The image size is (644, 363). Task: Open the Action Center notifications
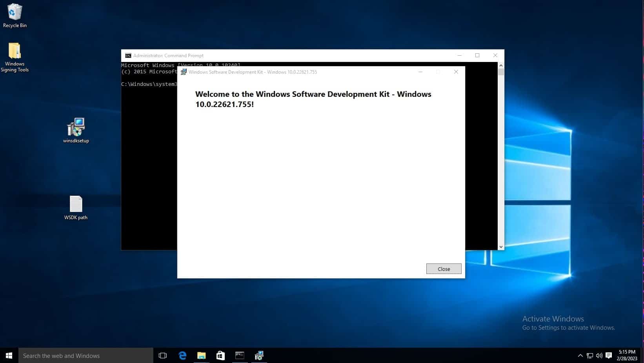(x=609, y=356)
